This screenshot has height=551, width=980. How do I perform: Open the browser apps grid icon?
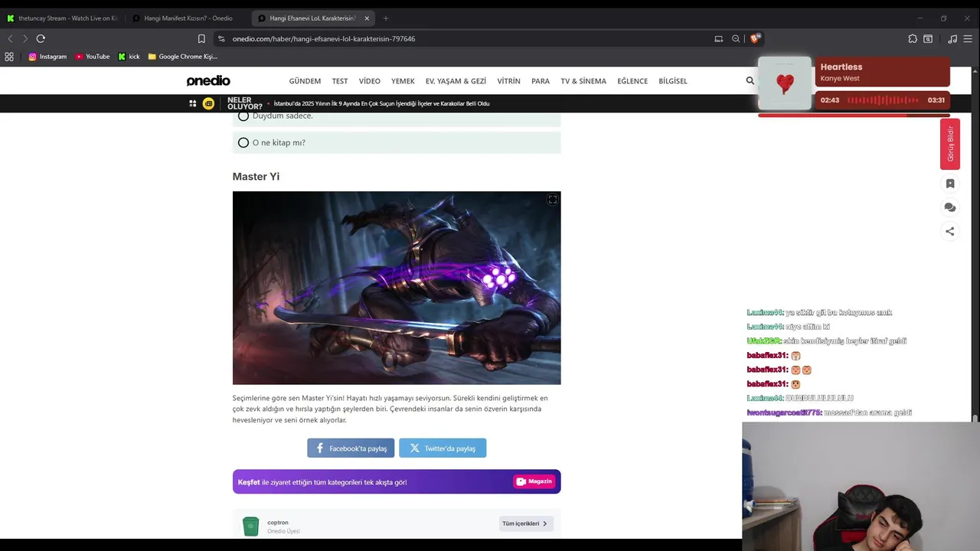pyautogui.click(x=9, y=57)
